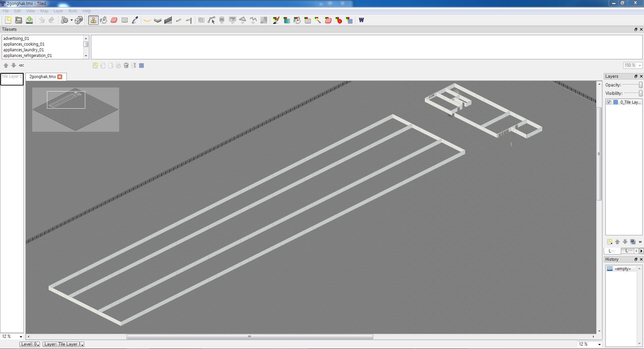Open the Level: 0 dropdown

30,344
